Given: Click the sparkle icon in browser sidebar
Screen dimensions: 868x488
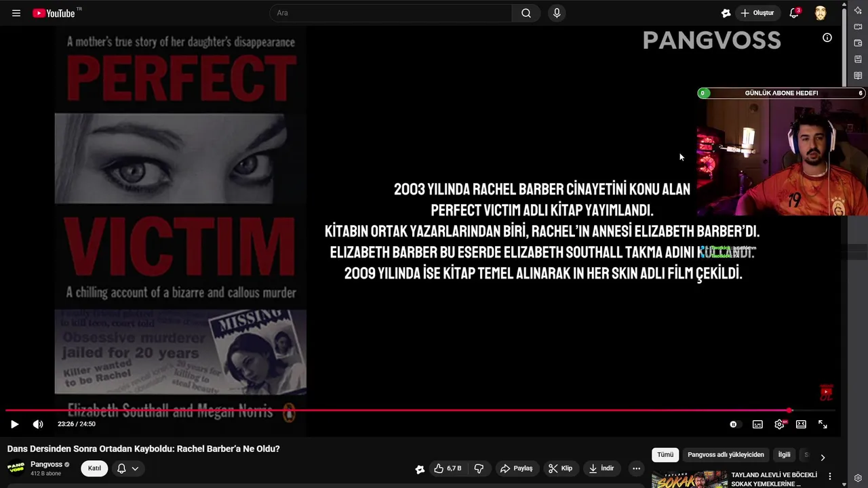Looking at the screenshot, I should coord(859,11).
